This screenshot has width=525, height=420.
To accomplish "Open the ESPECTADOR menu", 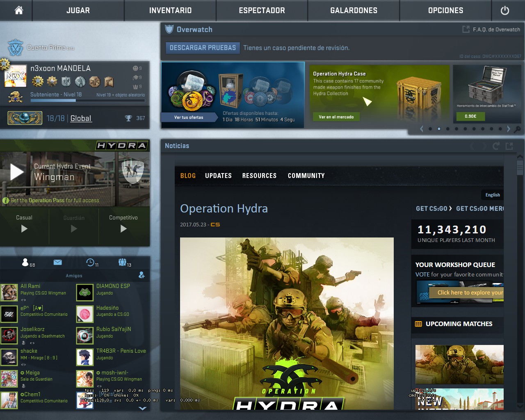I will click(262, 10).
